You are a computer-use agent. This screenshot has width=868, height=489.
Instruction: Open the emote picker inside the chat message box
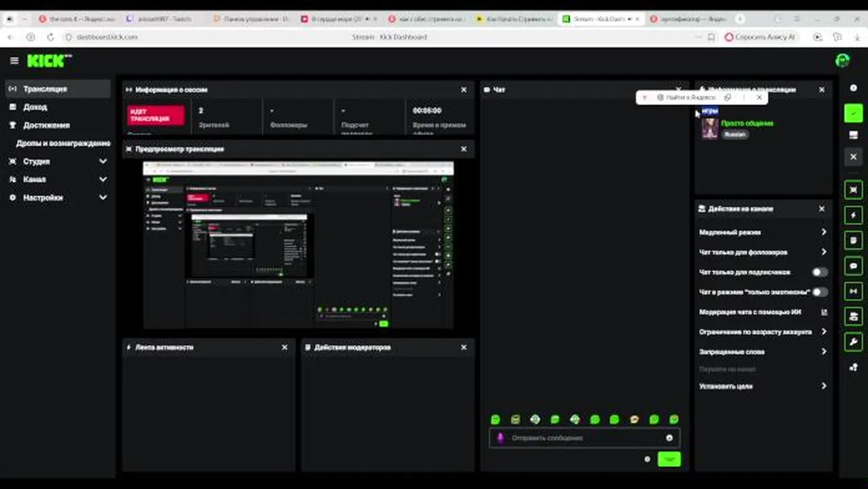click(x=669, y=438)
